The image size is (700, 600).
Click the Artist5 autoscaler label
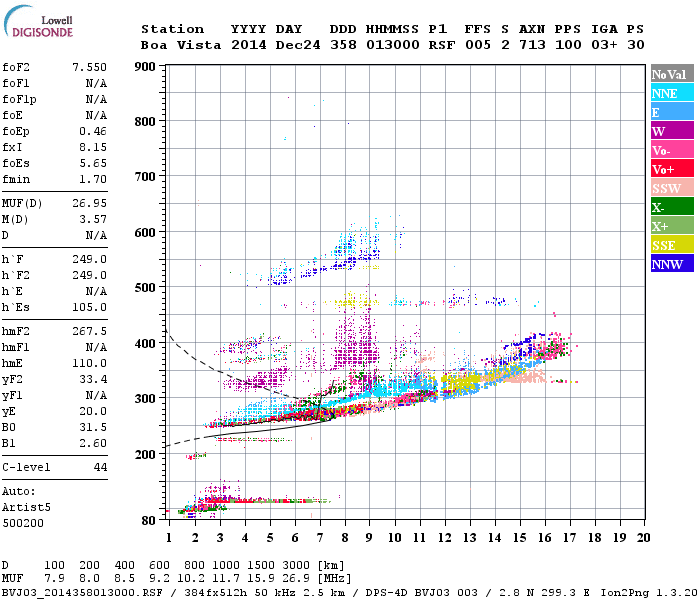(x=26, y=508)
